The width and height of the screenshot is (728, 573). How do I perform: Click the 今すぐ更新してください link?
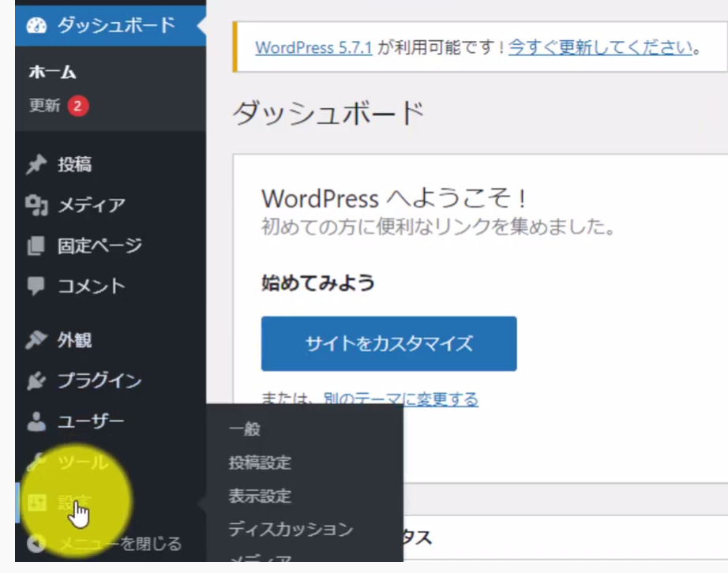point(600,47)
